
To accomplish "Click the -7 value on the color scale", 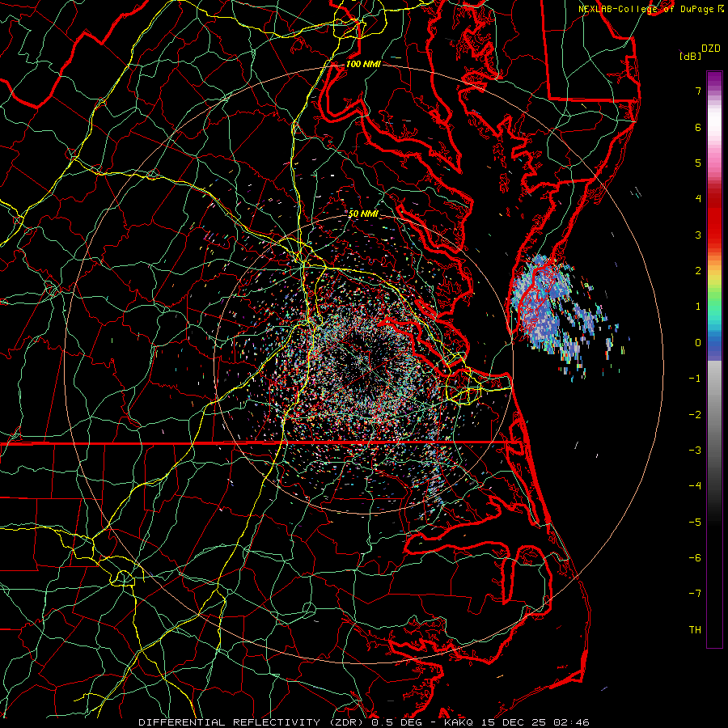I will pos(695,594).
